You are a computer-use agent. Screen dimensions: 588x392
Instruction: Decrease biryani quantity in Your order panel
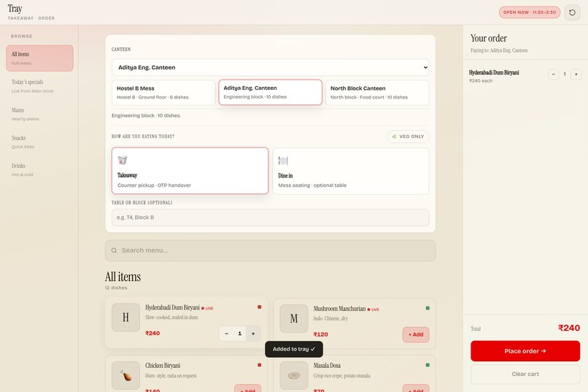coord(553,74)
